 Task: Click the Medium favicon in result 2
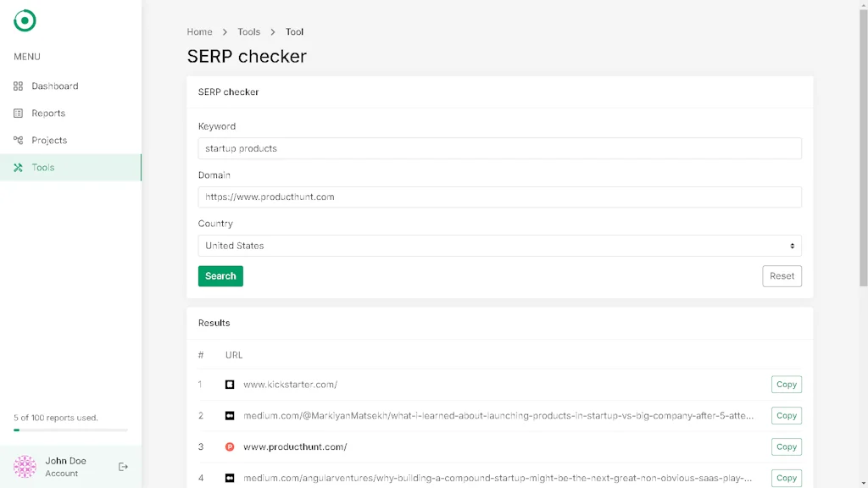coord(229,415)
